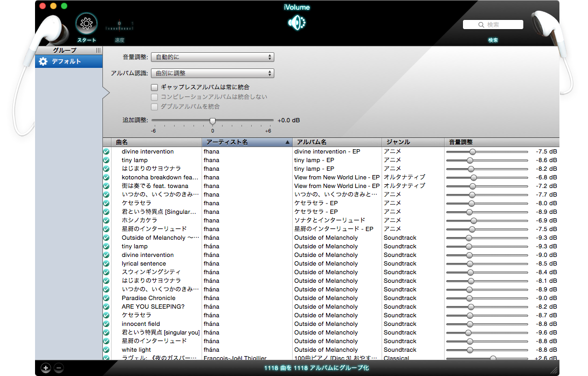Click the 検索 label under search field

tap(493, 40)
